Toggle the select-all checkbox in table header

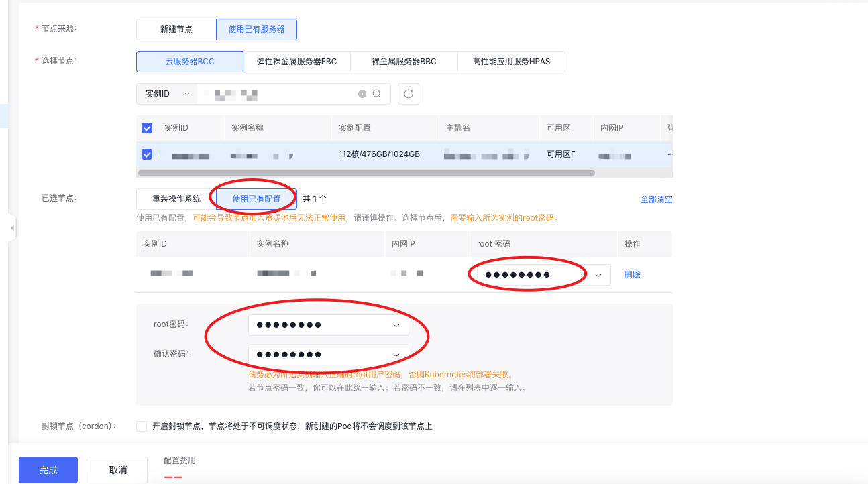coord(147,128)
